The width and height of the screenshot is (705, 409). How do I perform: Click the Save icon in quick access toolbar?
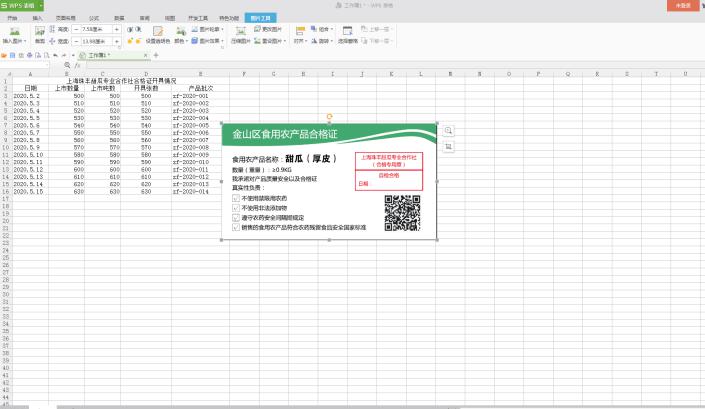pos(13,55)
